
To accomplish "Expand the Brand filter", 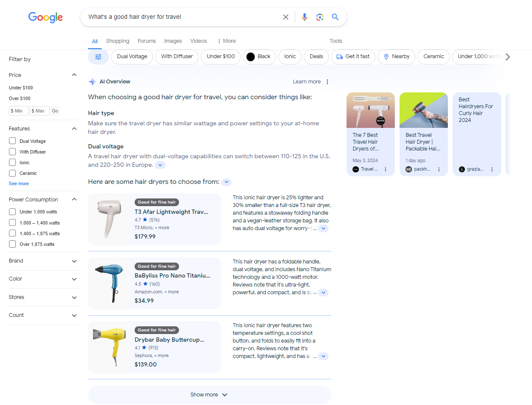I will [x=74, y=261].
